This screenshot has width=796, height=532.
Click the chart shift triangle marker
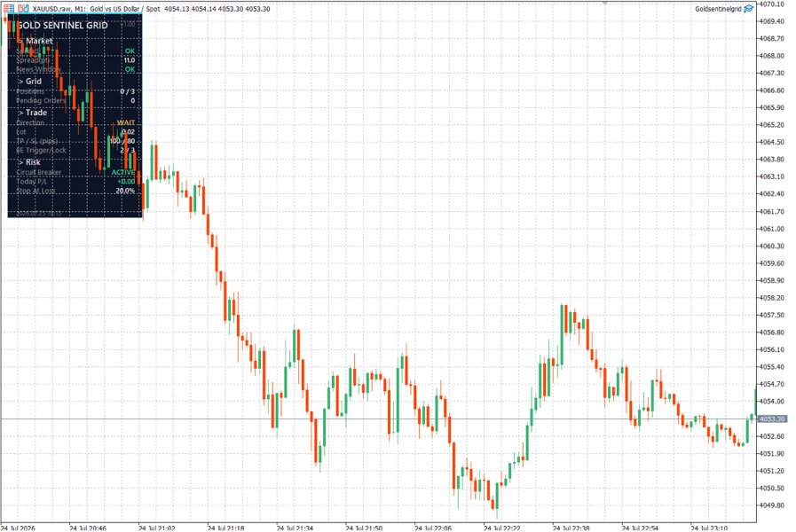(x=604, y=2)
